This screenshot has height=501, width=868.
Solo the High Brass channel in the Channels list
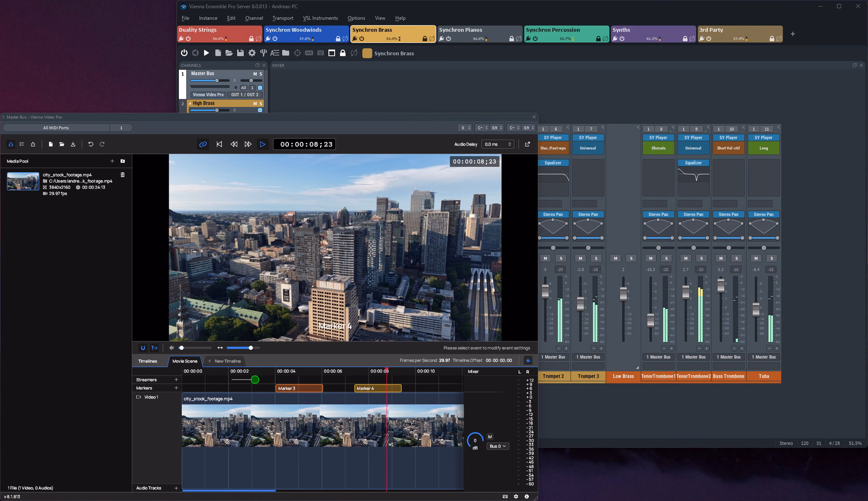click(x=261, y=104)
